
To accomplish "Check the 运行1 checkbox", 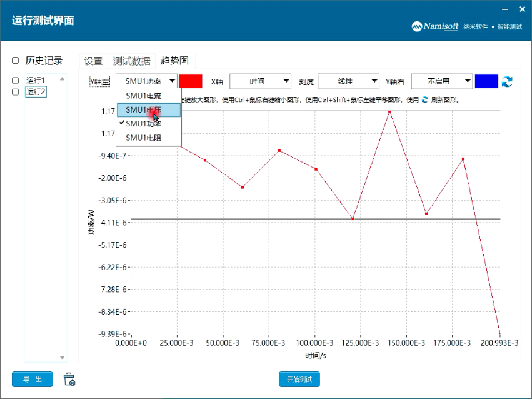I will click(16, 79).
